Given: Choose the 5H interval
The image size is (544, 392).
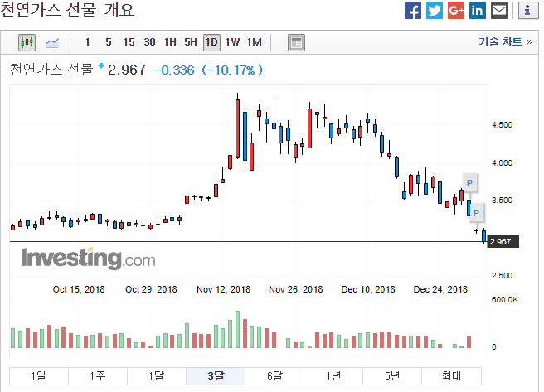Looking at the screenshot, I should click(x=191, y=42).
